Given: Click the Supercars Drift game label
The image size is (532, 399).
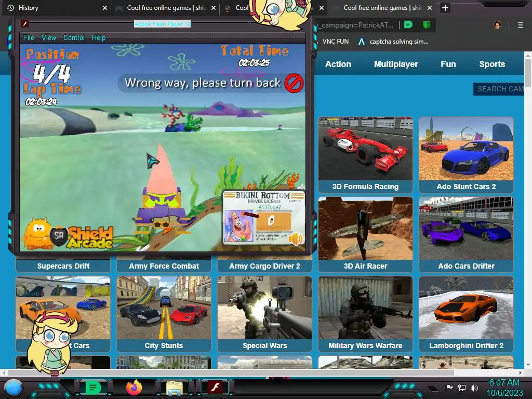Looking at the screenshot, I should (x=63, y=266).
